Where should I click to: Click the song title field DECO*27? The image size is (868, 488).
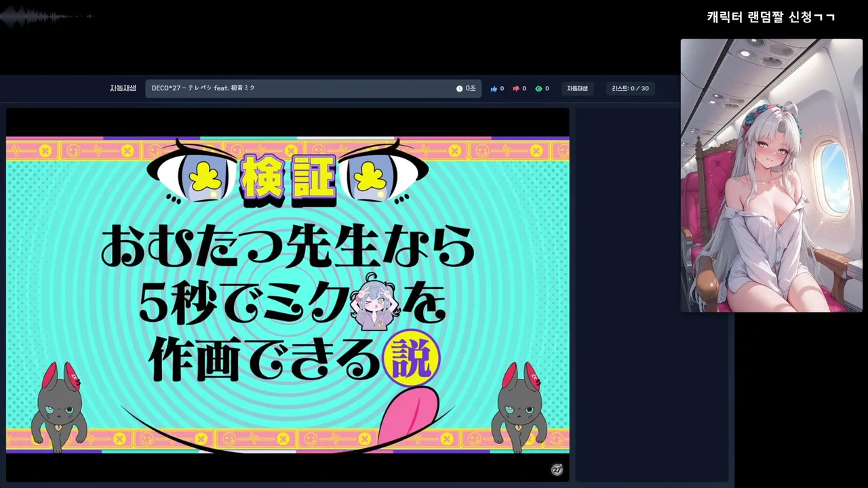[313, 89]
